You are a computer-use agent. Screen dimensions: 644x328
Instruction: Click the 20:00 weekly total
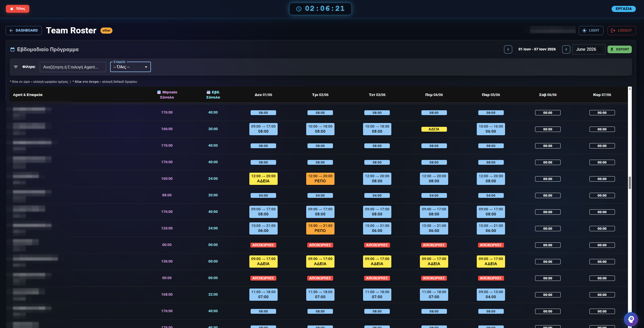213,195
